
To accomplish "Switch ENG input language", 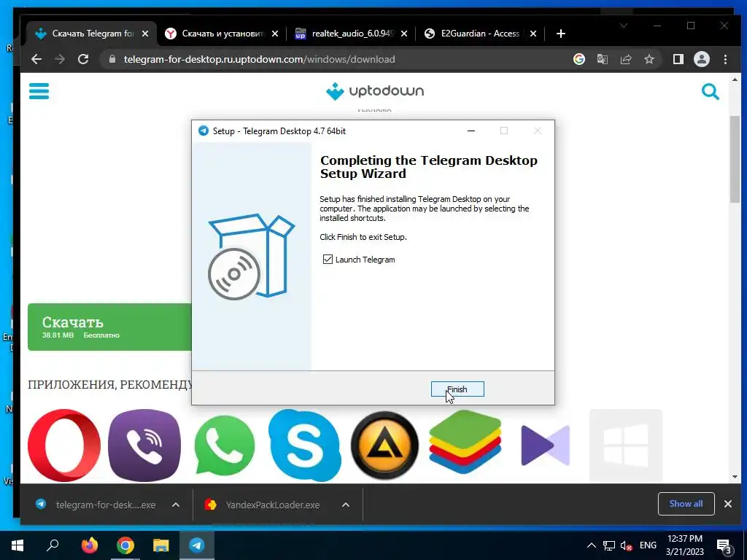I will point(648,545).
